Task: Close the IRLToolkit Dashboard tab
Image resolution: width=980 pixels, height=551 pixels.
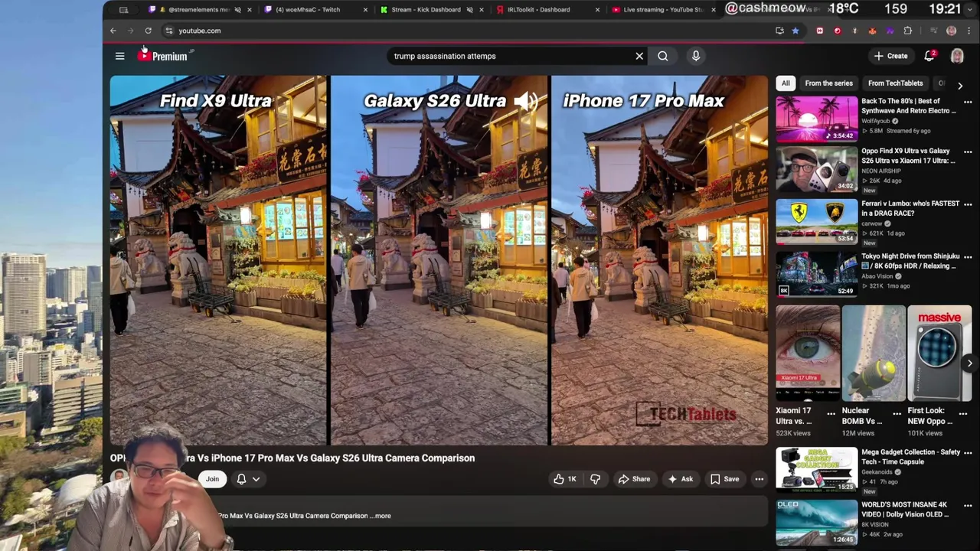Action: click(598, 10)
